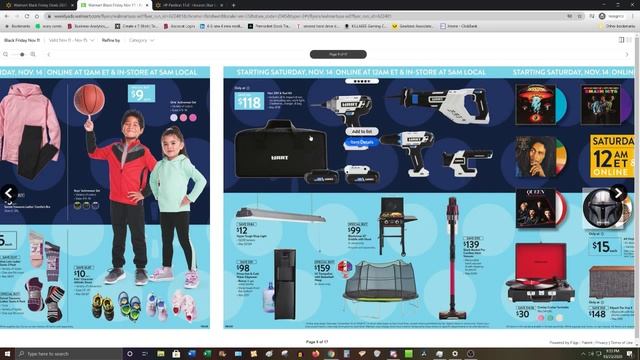Expand the Valid Nov 11 - Nov 15 dropdown
This screenshot has width=640, height=360.
coord(71,40)
